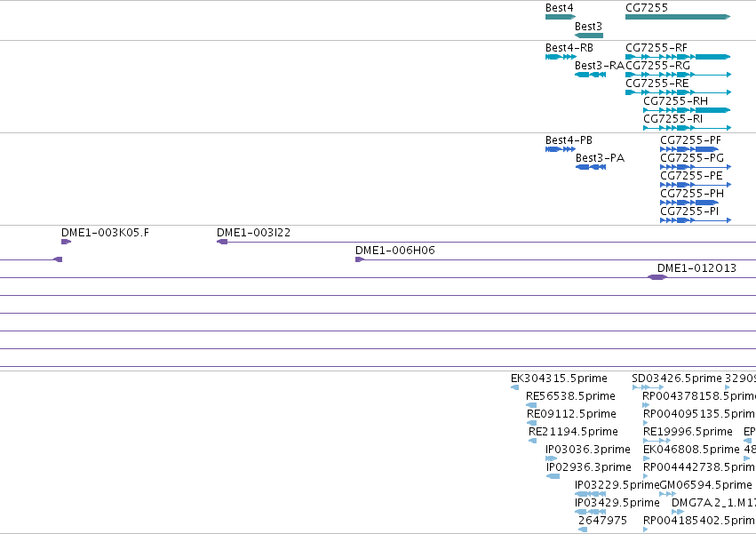Select the purple DME1-003I22 end glyph
The image size is (756, 534).
coord(222,242)
